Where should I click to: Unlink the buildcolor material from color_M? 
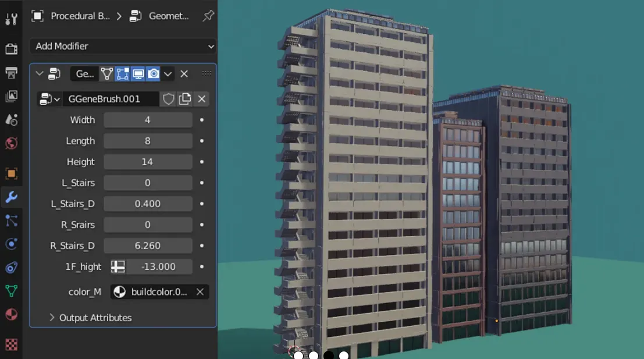pyautogui.click(x=200, y=292)
